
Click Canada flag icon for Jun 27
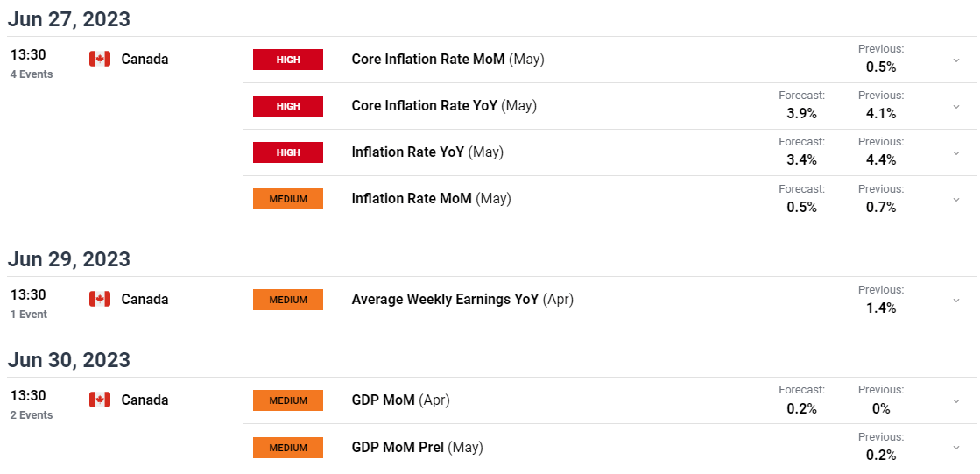tap(99, 60)
